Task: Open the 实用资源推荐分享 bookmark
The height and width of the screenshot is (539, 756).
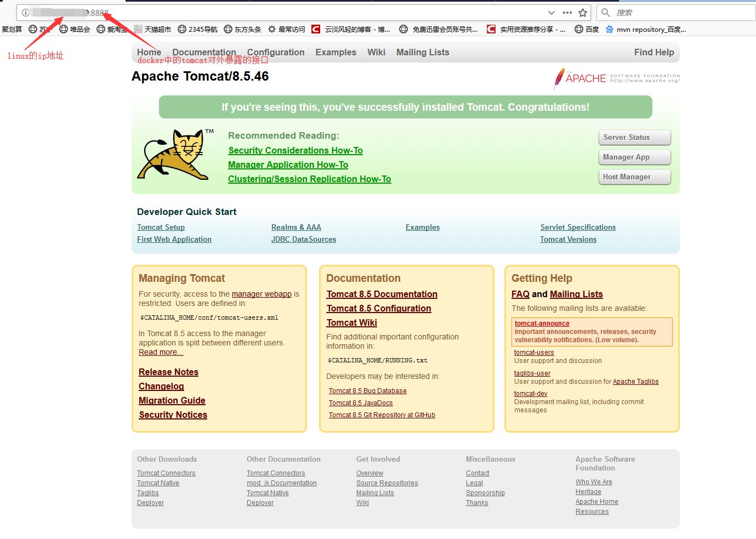Action: [526, 30]
